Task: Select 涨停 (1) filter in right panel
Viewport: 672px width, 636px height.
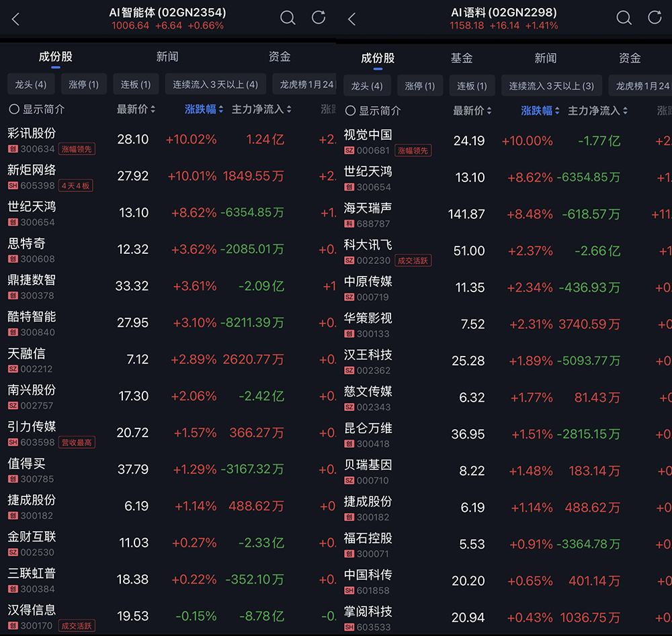Action: pyautogui.click(x=420, y=86)
